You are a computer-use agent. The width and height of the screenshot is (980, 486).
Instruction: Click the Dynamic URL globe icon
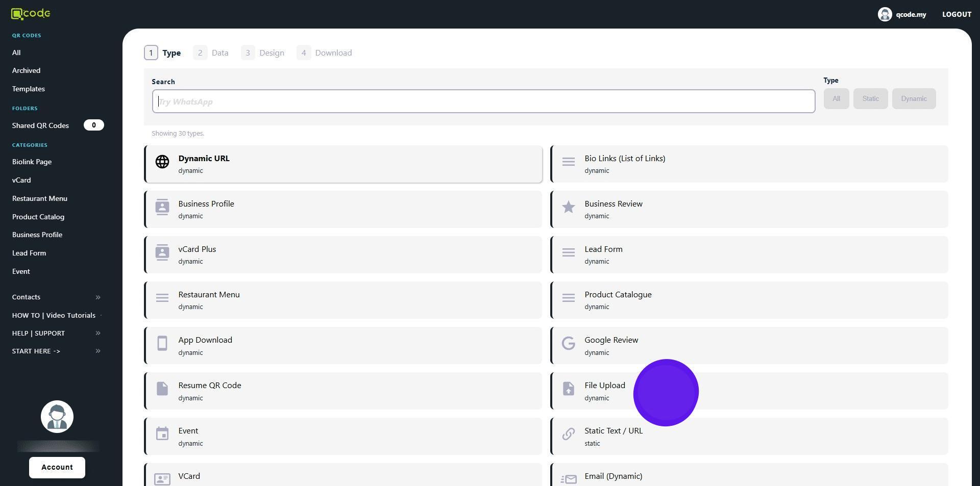click(x=162, y=162)
